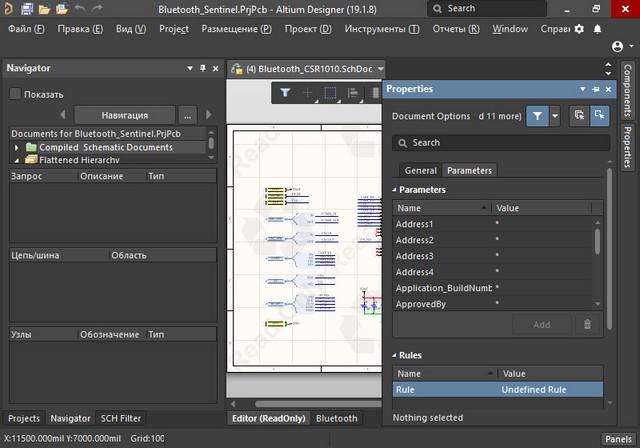Open the Файл menu
The width and height of the screenshot is (640, 448).
pyautogui.click(x=26, y=29)
